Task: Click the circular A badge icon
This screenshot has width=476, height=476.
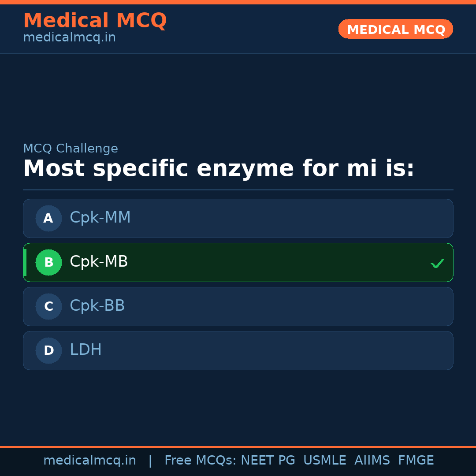Action: [x=48, y=218]
